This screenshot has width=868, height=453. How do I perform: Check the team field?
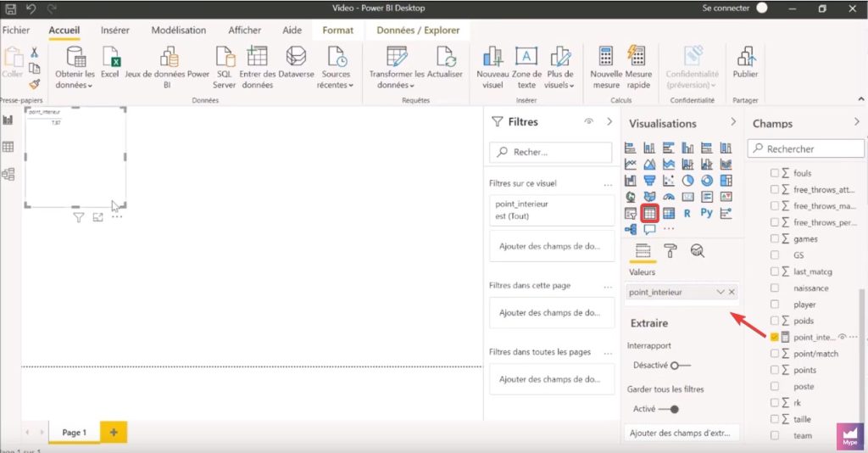point(775,435)
